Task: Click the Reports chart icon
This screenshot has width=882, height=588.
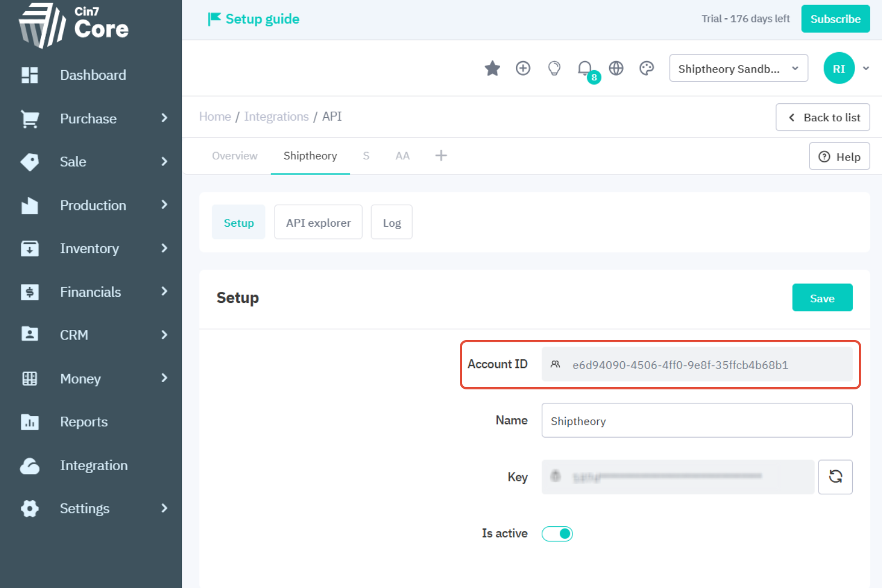Action: pos(30,422)
